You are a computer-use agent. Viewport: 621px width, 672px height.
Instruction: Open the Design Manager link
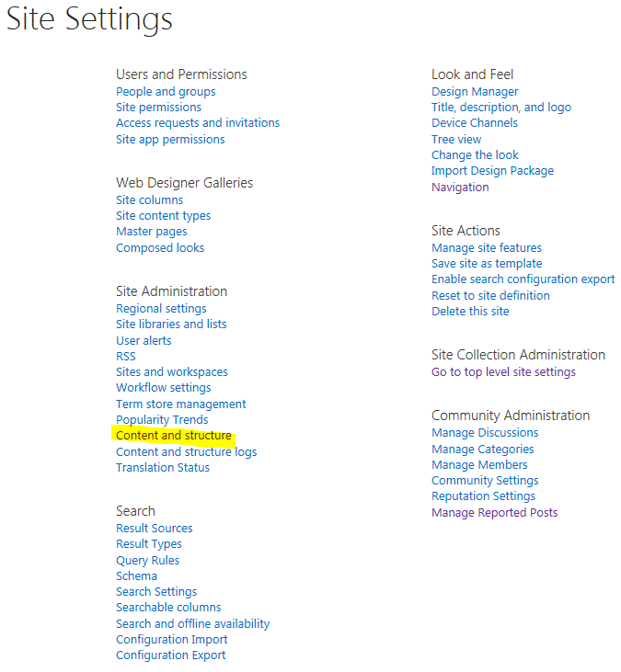[475, 92]
